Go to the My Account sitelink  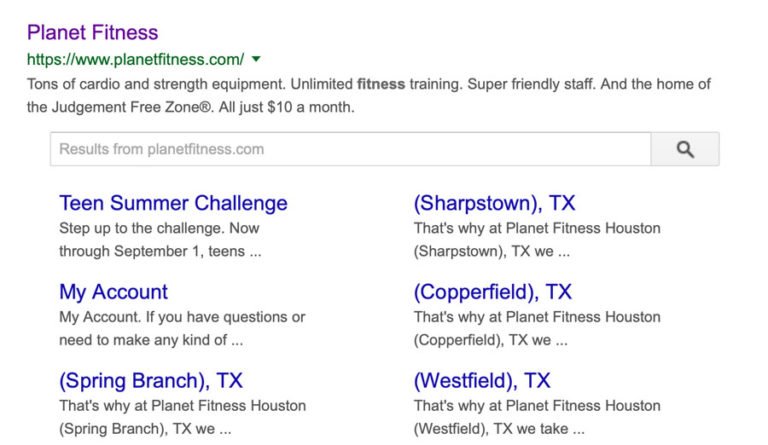coord(113,292)
